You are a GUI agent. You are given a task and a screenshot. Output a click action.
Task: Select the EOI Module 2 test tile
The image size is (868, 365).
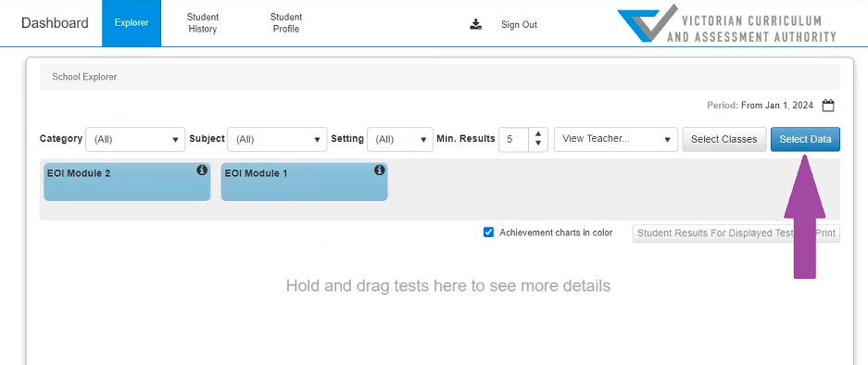tap(127, 182)
